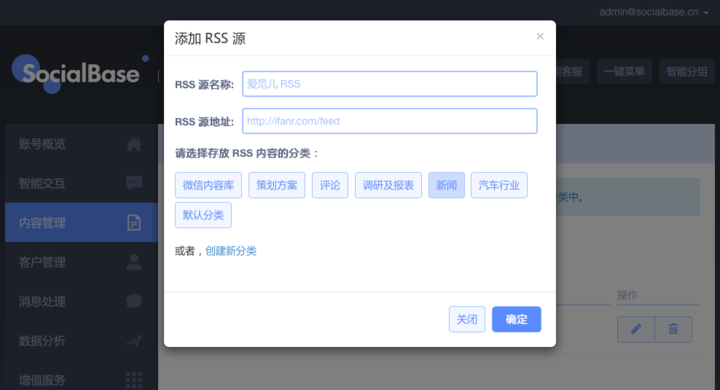Click the document icon beside 内容管理
The image size is (720, 390).
(x=134, y=222)
